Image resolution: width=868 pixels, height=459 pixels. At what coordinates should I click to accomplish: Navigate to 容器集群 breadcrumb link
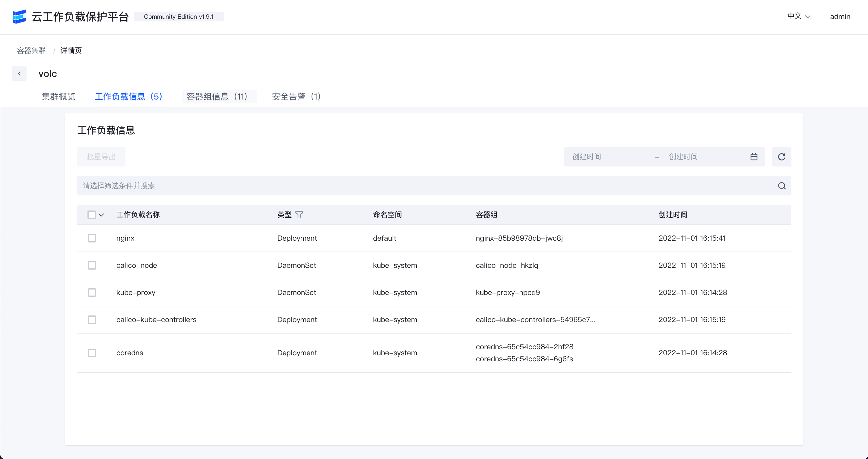(31, 51)
